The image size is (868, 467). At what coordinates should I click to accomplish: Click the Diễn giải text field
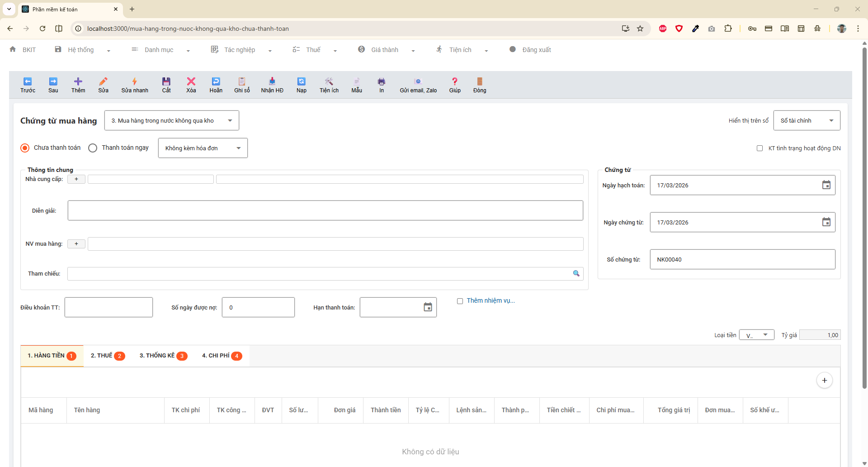click(x=325, y=210)
